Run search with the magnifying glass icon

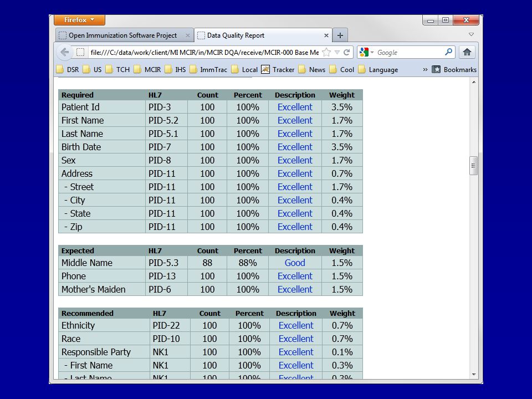point(448,52)
